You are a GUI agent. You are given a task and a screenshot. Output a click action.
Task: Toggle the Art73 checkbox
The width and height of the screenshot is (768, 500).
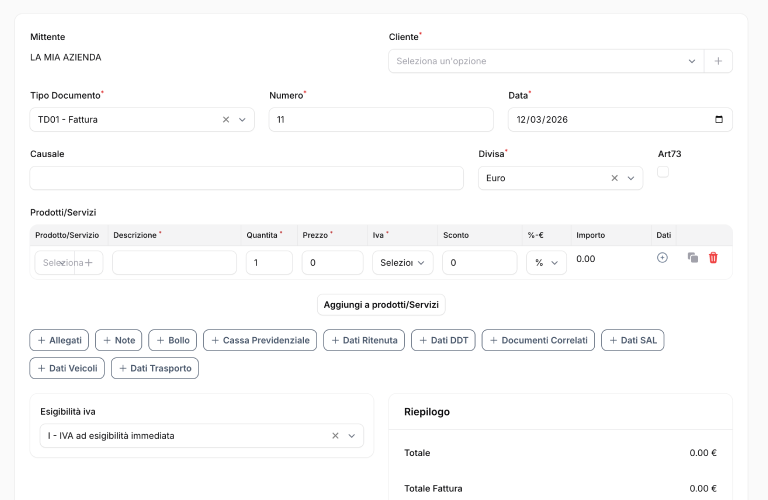[663, 173]
